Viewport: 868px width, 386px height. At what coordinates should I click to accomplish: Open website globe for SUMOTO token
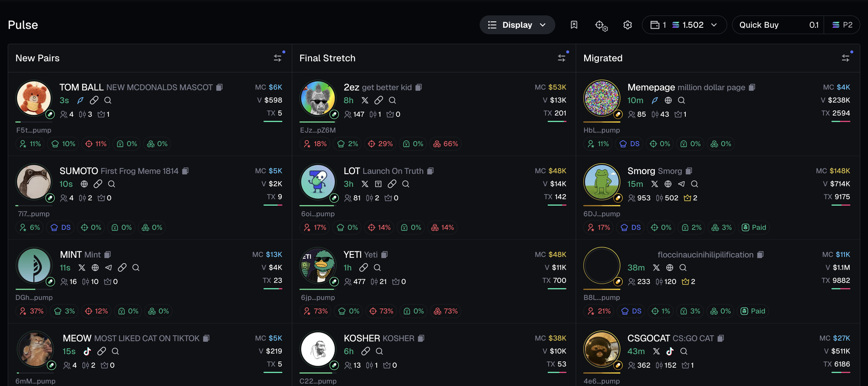coord(84,184)
